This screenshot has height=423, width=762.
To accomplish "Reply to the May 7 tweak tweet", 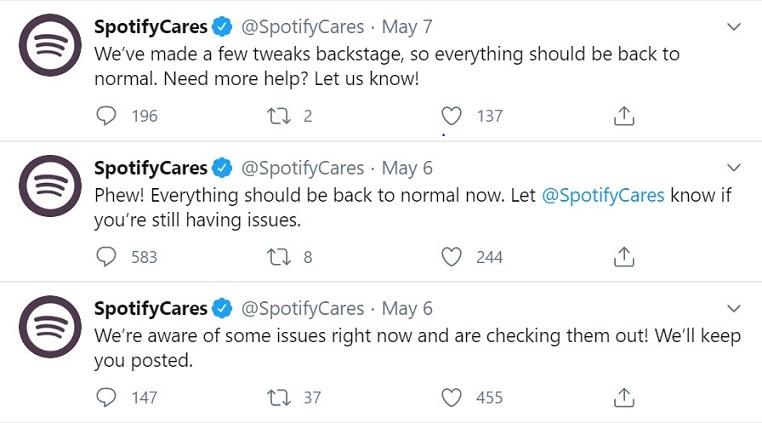I will (107, 116).
